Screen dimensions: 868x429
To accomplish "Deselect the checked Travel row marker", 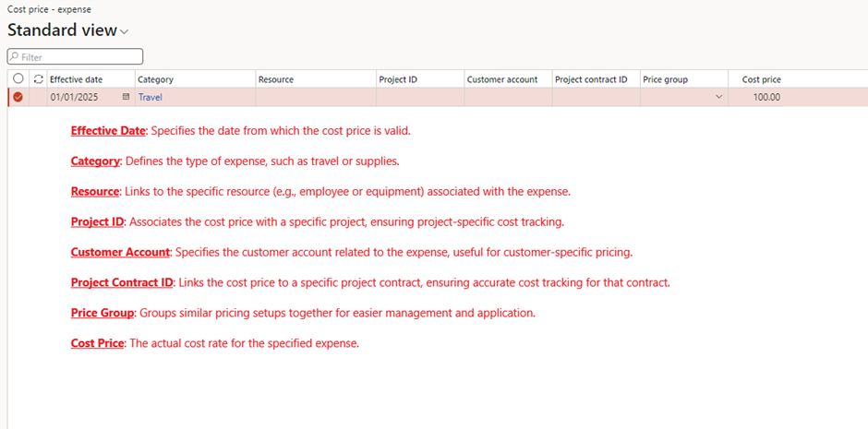I will coord(18,97).
